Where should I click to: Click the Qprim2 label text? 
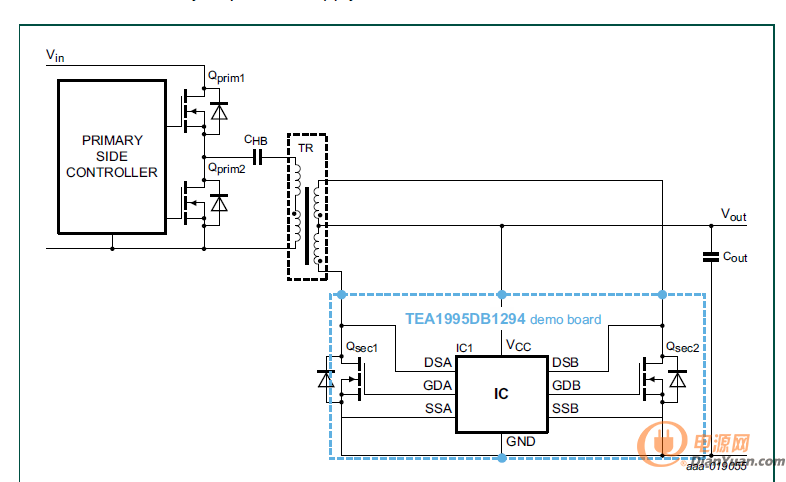[x=227, y=168]
